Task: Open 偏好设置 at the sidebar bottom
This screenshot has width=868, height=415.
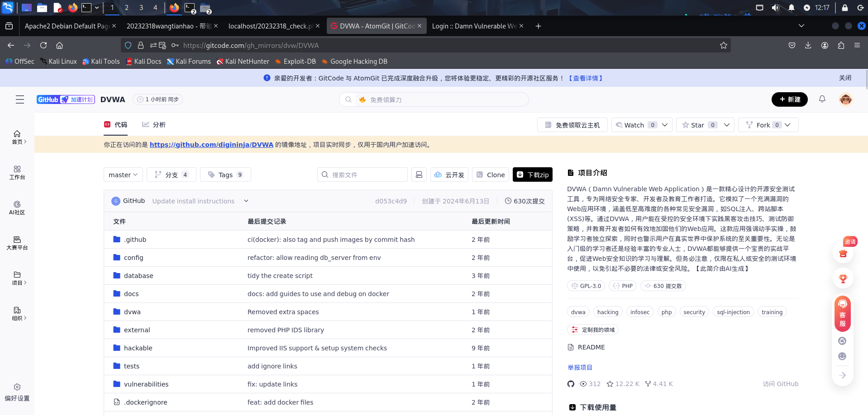Action: pos(17,392)
